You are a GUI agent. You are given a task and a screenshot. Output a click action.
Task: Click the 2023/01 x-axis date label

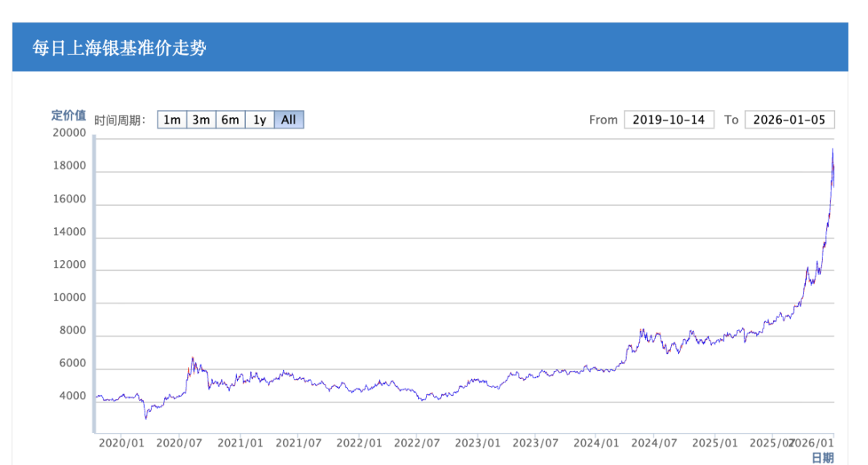click(477, 443)
